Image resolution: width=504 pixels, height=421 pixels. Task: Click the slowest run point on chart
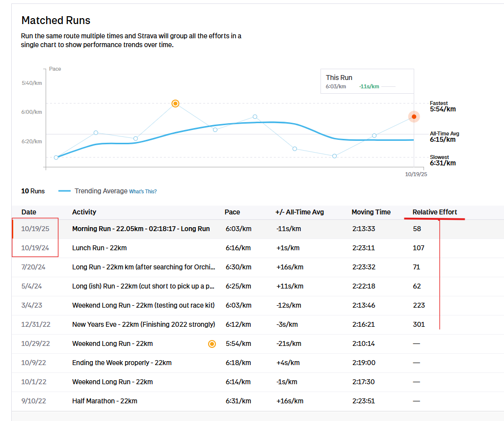[56, 158]
